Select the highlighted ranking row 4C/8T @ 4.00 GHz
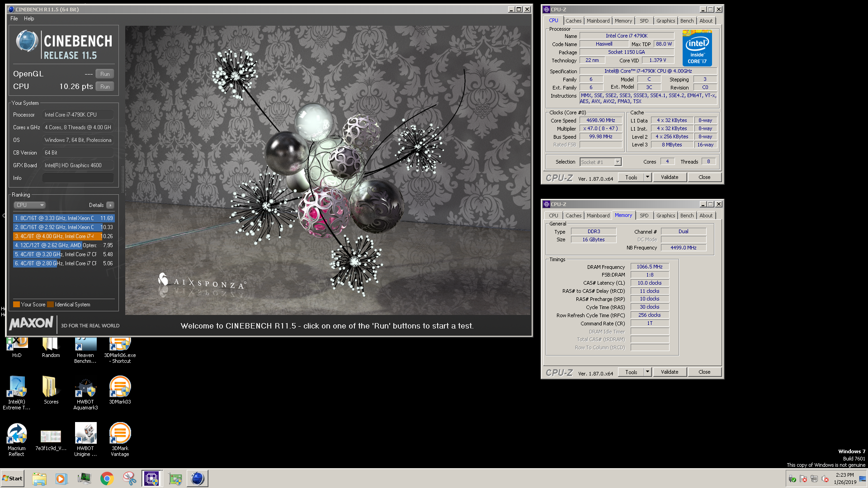 (x=64, y=236)
